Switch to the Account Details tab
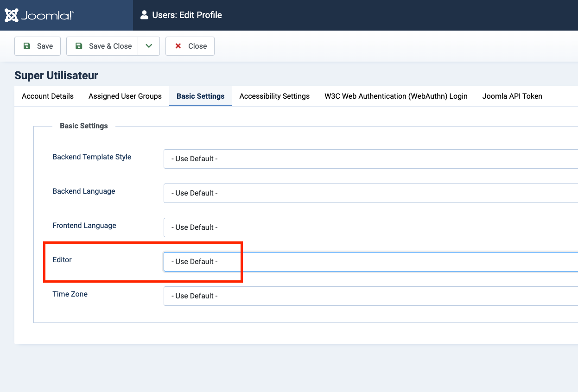 click(x=48, y=96)
